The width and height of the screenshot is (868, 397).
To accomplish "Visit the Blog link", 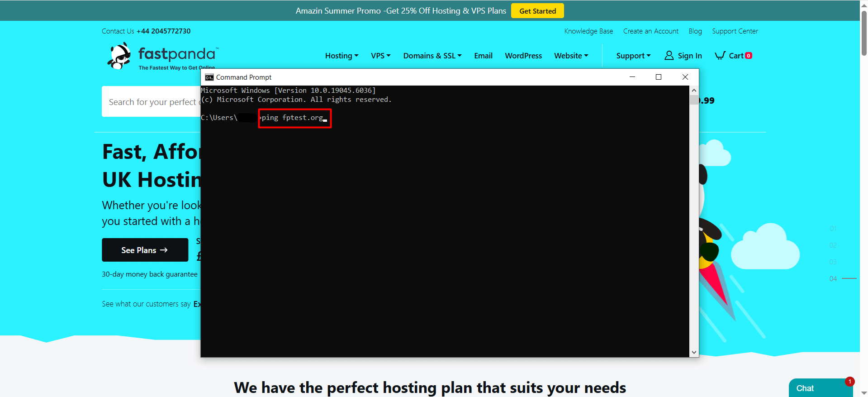I will point(695,31).
